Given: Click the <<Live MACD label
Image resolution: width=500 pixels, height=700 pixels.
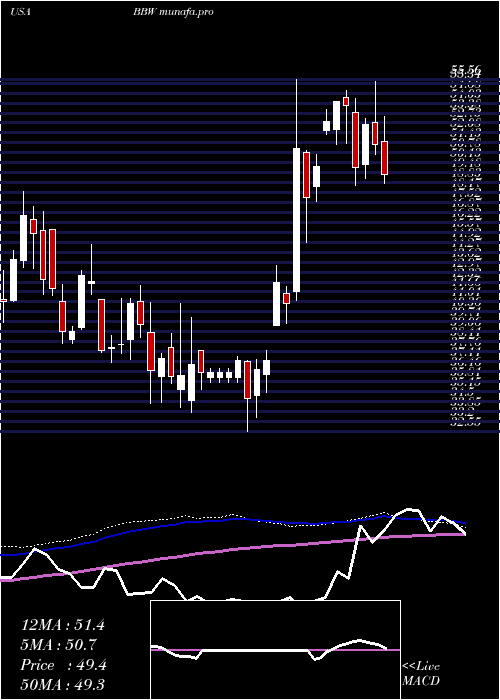Looking at the screenshot, I should [421, 674].
